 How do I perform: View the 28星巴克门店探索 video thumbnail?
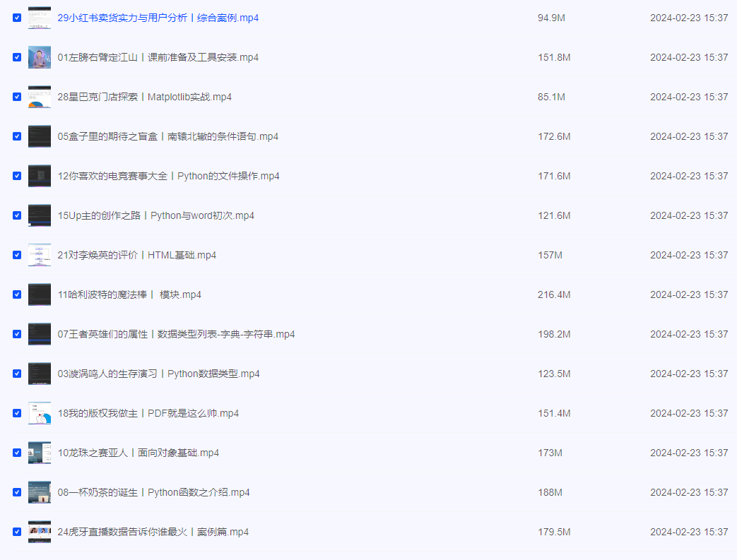pyautogui.click(x=39, y=96)
